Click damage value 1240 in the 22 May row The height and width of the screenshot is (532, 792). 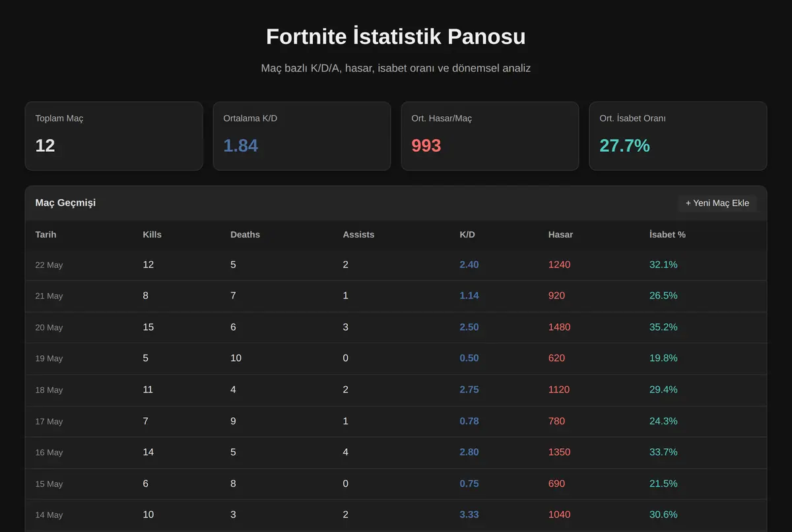[560, 265]
